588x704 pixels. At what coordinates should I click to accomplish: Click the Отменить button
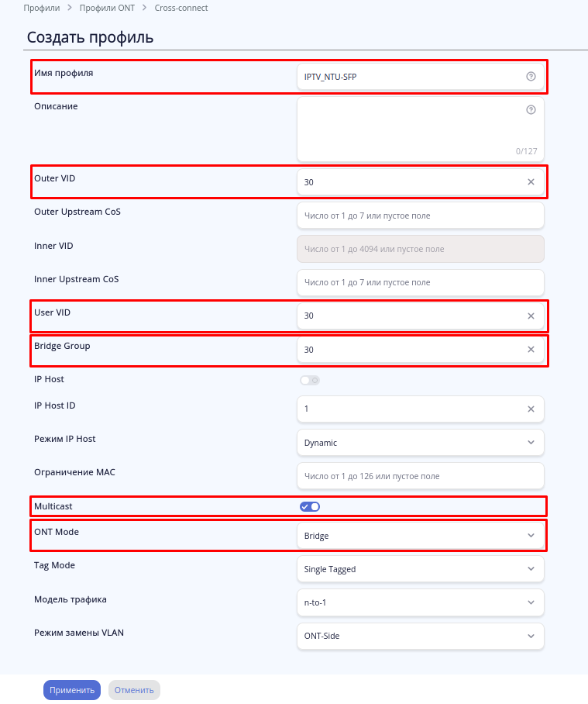pos(134,690)
